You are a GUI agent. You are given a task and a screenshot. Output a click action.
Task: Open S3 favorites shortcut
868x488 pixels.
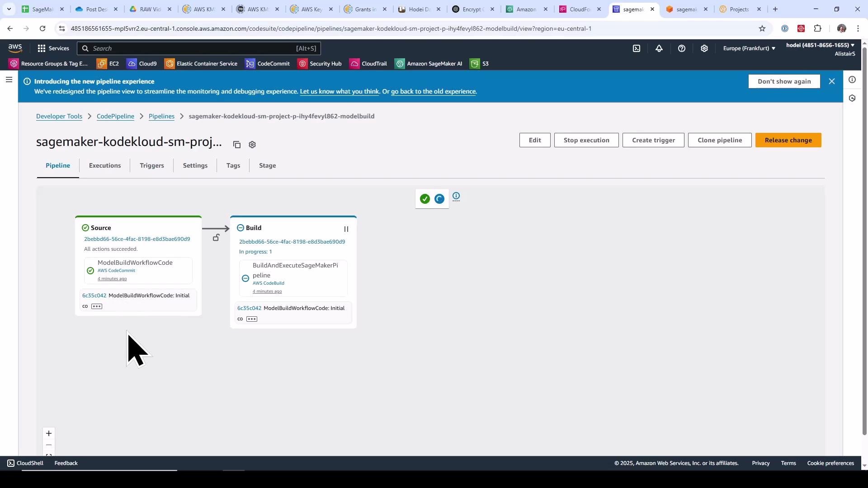click(x=480, y=64)
